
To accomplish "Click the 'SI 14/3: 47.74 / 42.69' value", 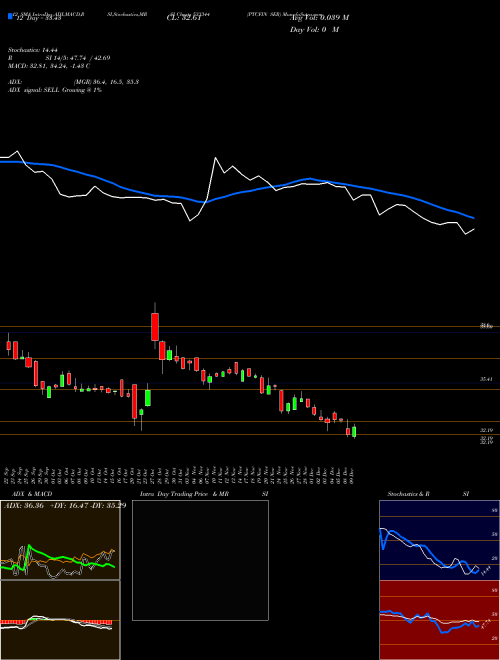I will pyautogui.click(x=78, y=58).
